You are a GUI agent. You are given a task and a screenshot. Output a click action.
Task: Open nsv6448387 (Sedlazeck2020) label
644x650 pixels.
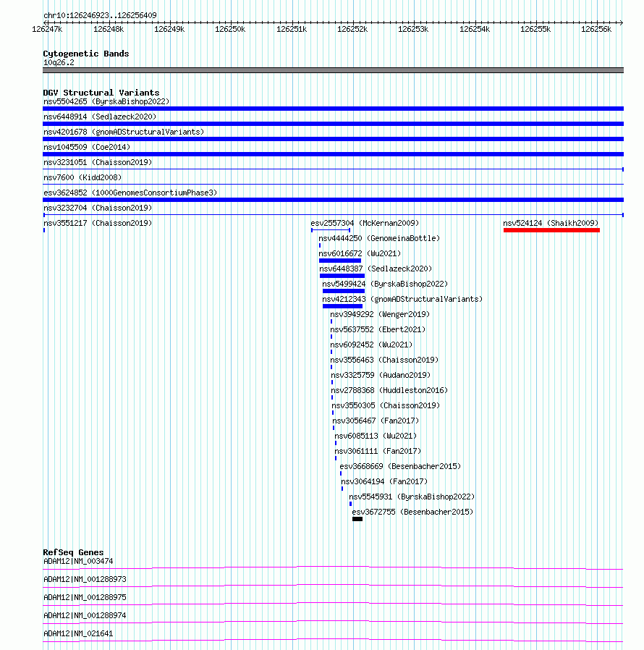point(376,269)
